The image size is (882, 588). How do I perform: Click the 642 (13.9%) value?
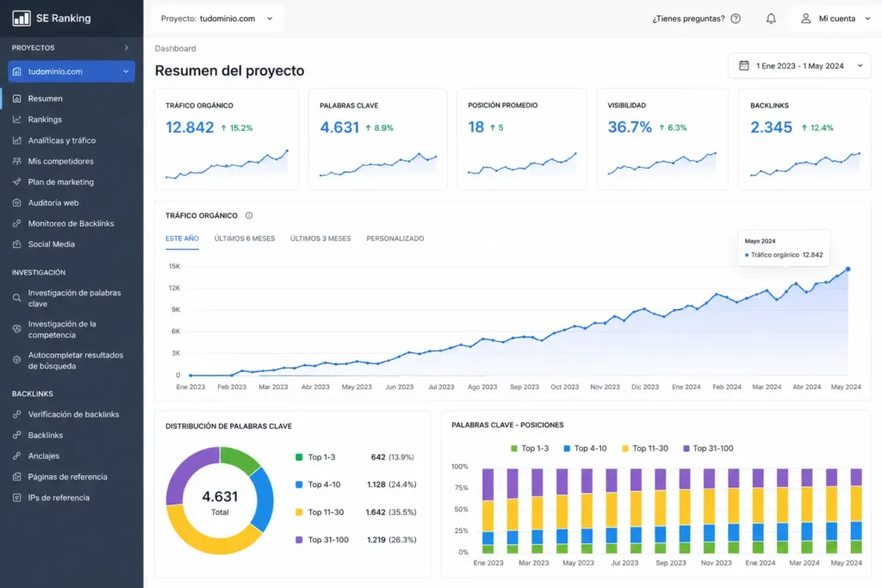click(393, 457)
